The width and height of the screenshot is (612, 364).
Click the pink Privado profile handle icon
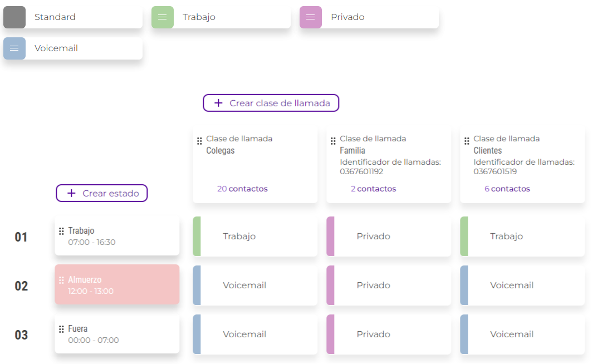310,17
